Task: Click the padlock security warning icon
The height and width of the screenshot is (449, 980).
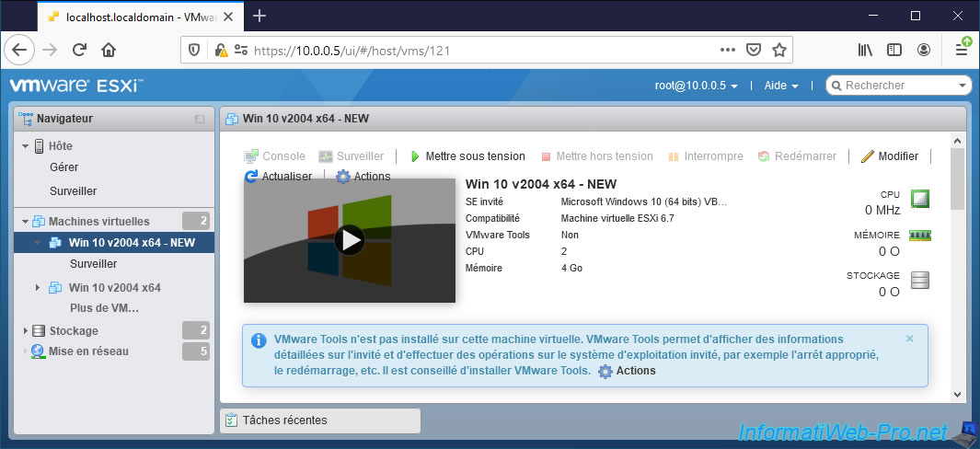Action: tap(220, 50)
